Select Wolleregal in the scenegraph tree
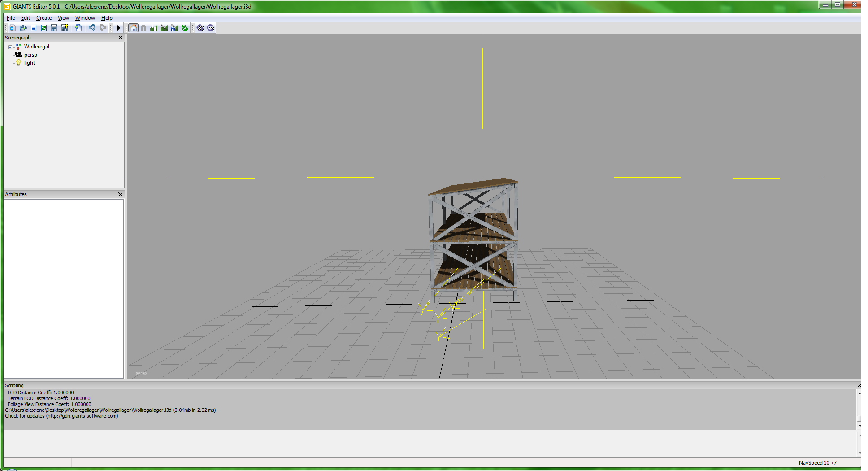 click(x=37, y=47)
